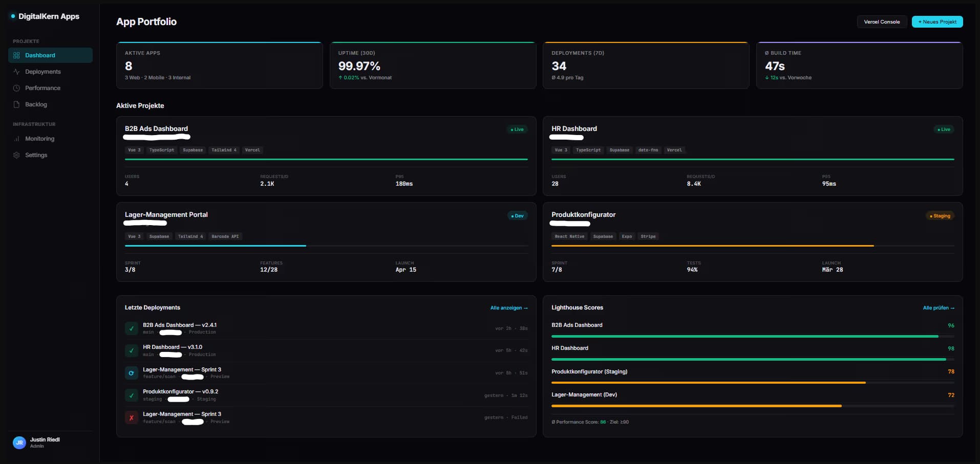Click the in-progress icon on Lager-Management Sprint 3
980x464 pixels.
coord(131,373)
